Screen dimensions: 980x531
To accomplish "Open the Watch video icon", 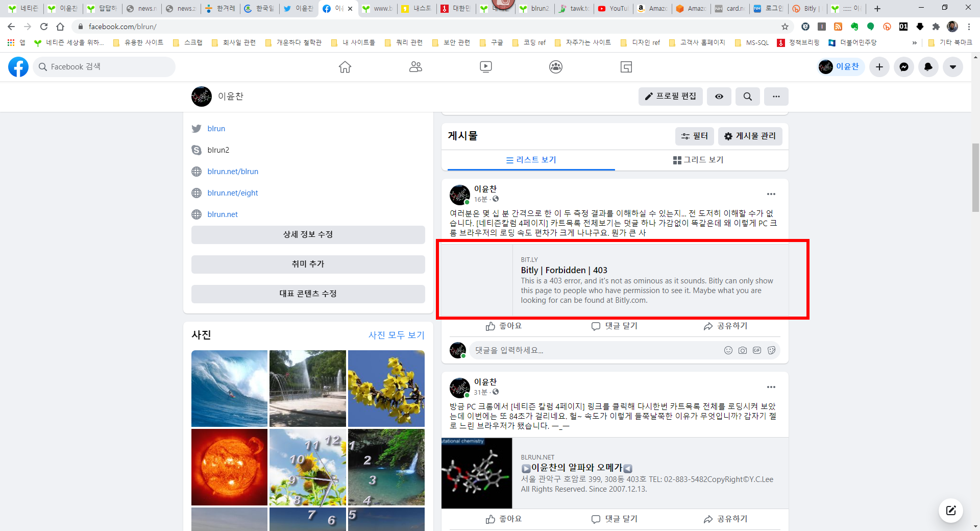I will (x=486, y=67).
